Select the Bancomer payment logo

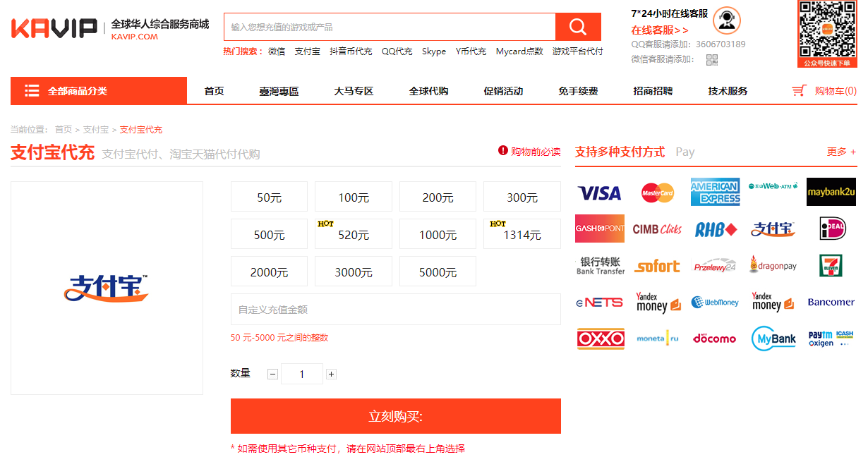(831, 302)
